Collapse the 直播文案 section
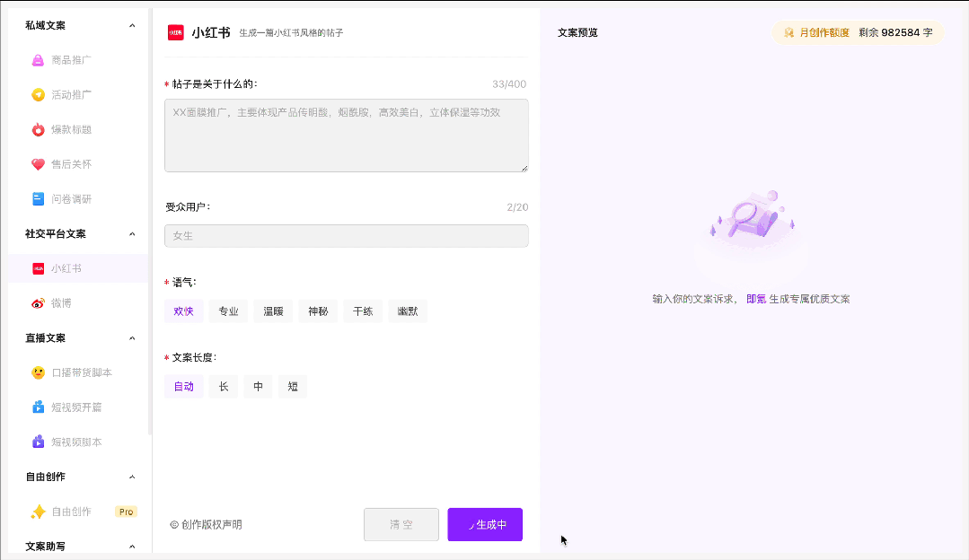 click(132, 337)
